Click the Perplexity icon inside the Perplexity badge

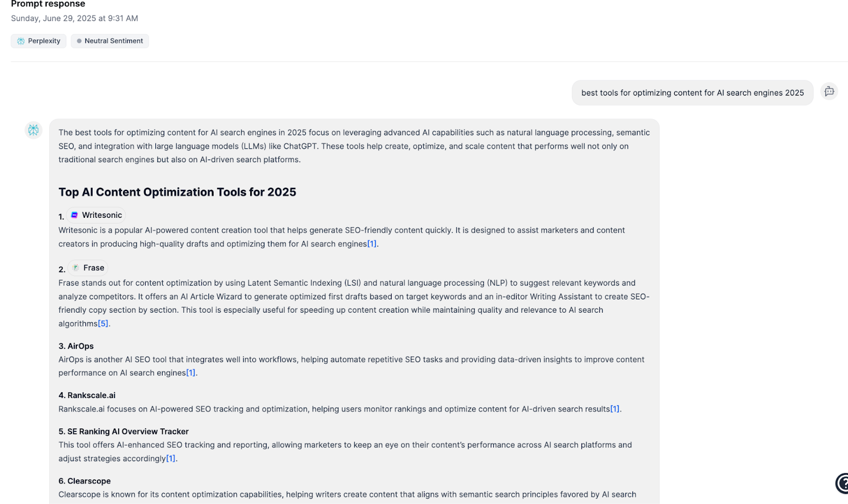(x=21, y=41)
